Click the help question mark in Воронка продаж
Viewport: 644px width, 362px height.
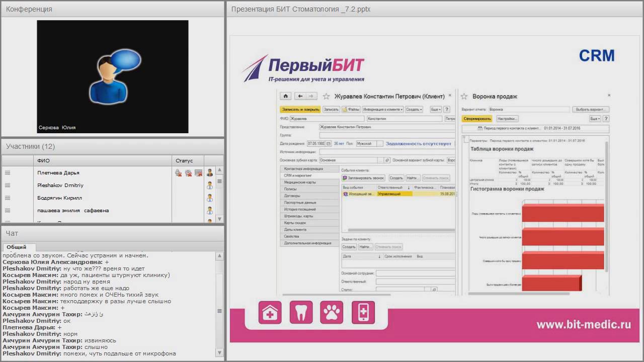click(606, 119)
